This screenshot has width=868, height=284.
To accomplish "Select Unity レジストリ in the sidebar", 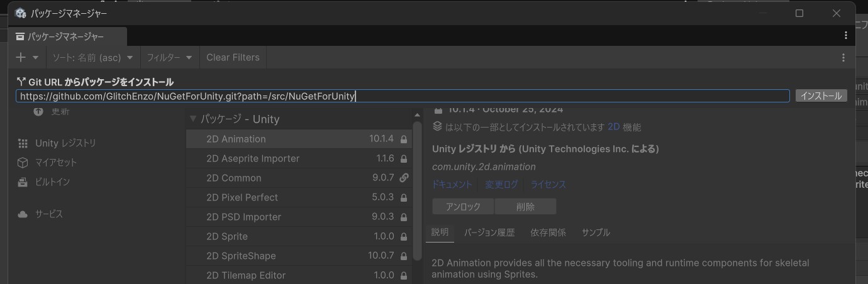I will [65, 143].
